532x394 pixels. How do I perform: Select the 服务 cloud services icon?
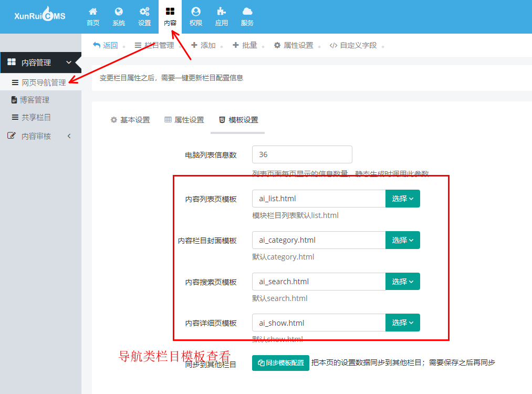click(247, 16)
